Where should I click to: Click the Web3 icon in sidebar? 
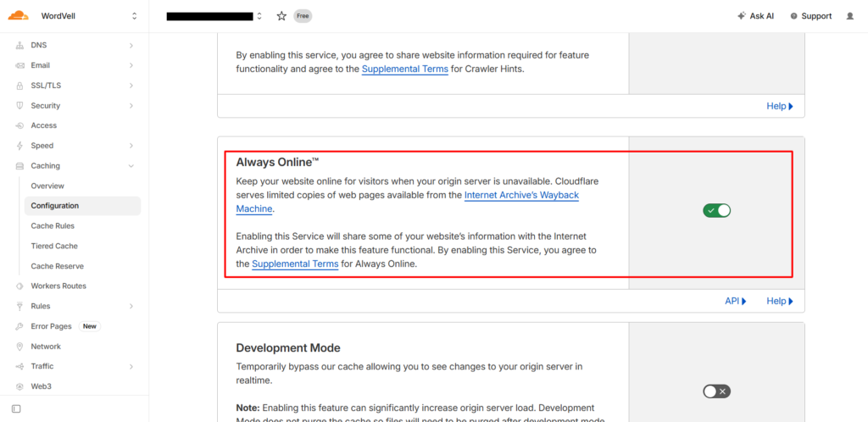(x=20, y=386)
